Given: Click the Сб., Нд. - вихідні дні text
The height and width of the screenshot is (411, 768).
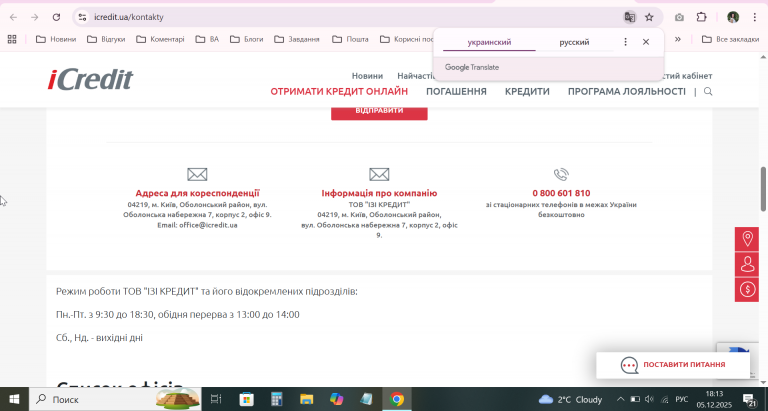Looking at the screenshot, I should pyautogui.click(x=99, y=338).
